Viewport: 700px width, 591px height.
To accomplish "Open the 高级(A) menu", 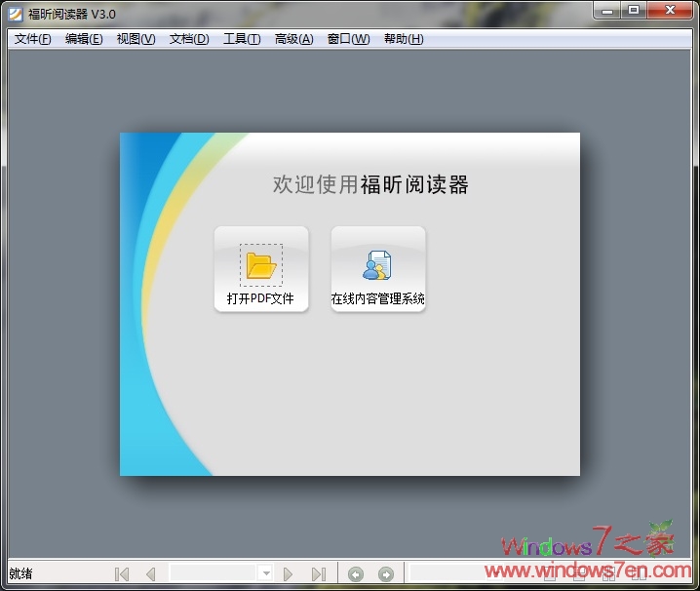I will click(293, 39).
